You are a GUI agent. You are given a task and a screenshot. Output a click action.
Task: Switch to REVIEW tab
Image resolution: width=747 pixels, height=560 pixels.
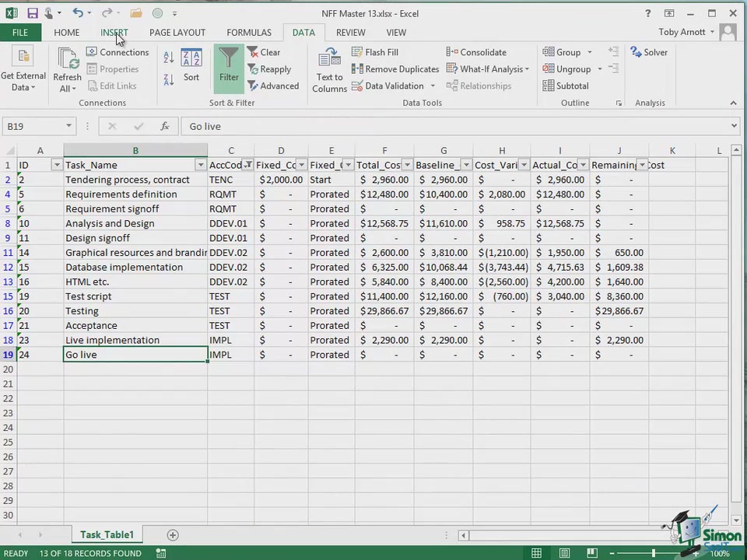(x=351, y=33)
